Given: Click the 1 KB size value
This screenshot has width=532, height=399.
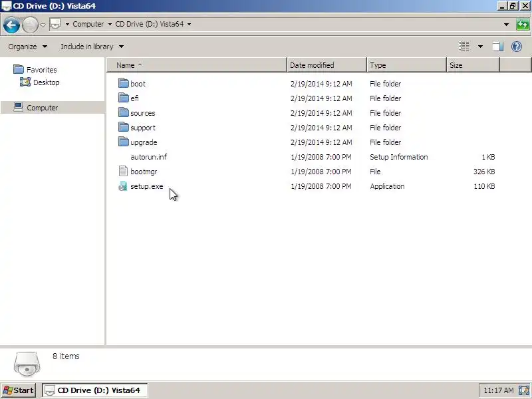Looking at the screenshot, I should coord(488,157).
